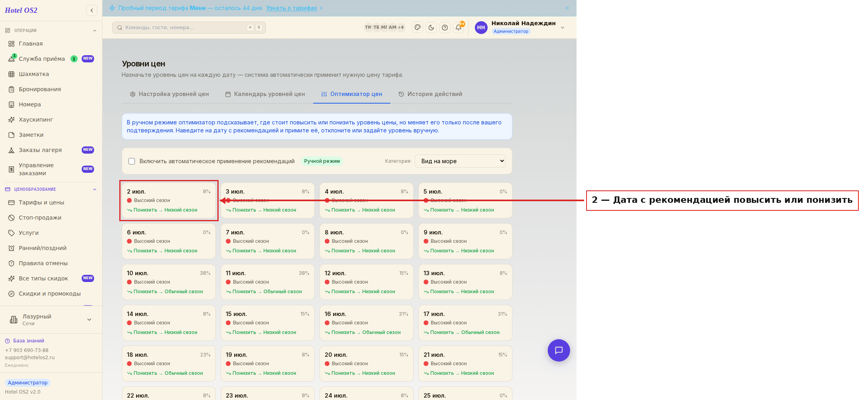Click the НН user avatar
The width and height of the screenshot is (868, 400).
coord(481,28)
